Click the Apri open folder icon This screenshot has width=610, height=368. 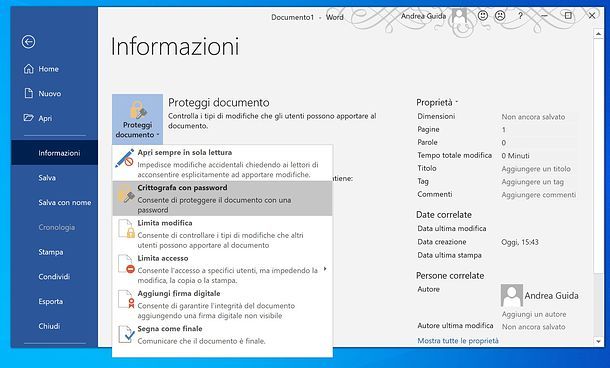(28, 118)
